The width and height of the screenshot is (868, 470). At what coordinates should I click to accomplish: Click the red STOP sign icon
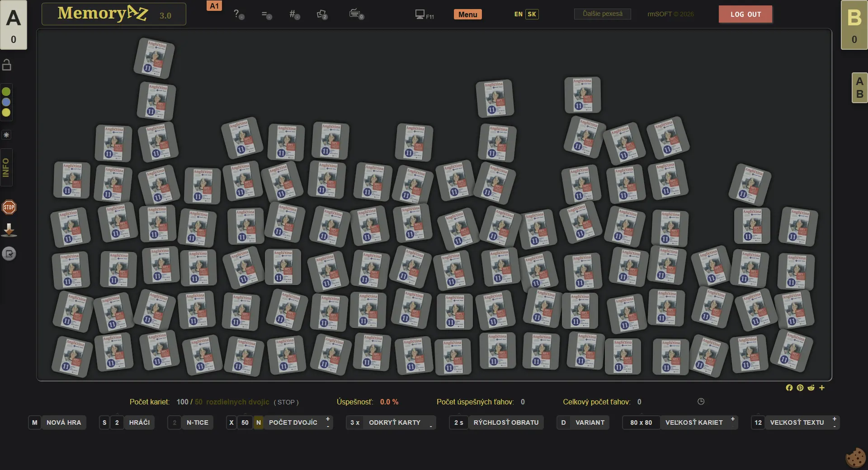pos(9,207)
